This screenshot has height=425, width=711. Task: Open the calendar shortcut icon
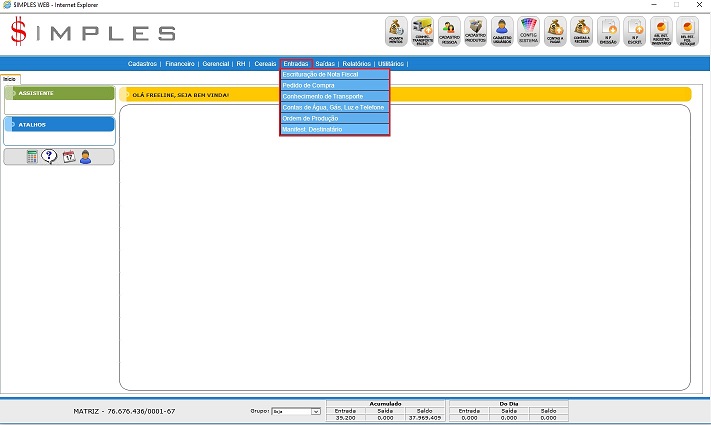click(68, 156)
